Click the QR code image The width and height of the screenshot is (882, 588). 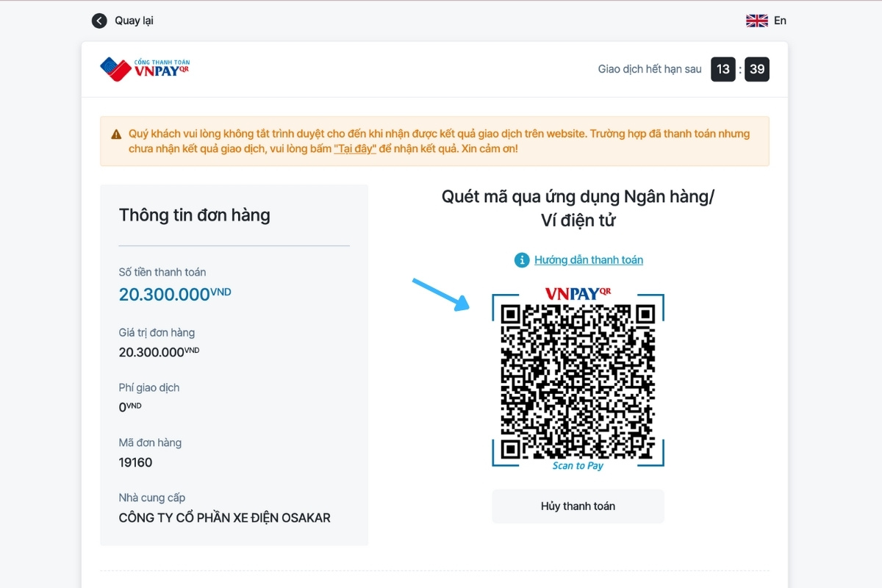click(578, 381)
